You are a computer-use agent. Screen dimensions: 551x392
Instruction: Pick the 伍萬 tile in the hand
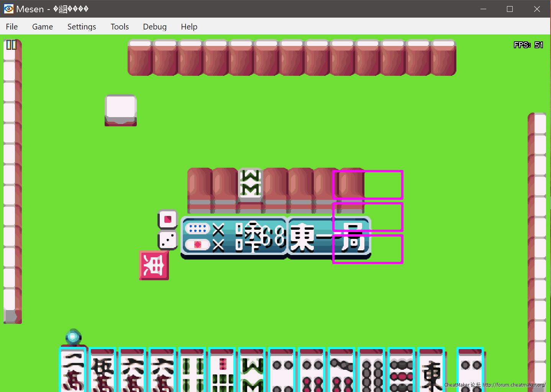pyautogui.click(x=103, y=370)
